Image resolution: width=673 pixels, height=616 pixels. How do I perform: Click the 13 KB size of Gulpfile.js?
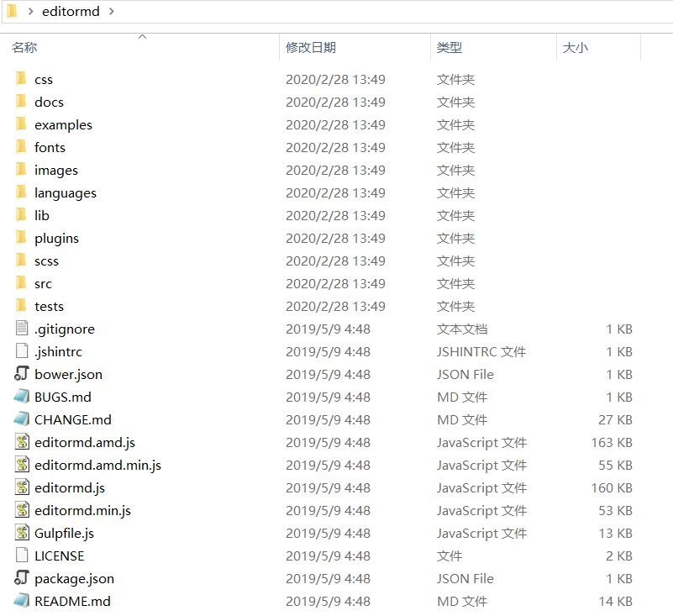[x=616, y=533]
